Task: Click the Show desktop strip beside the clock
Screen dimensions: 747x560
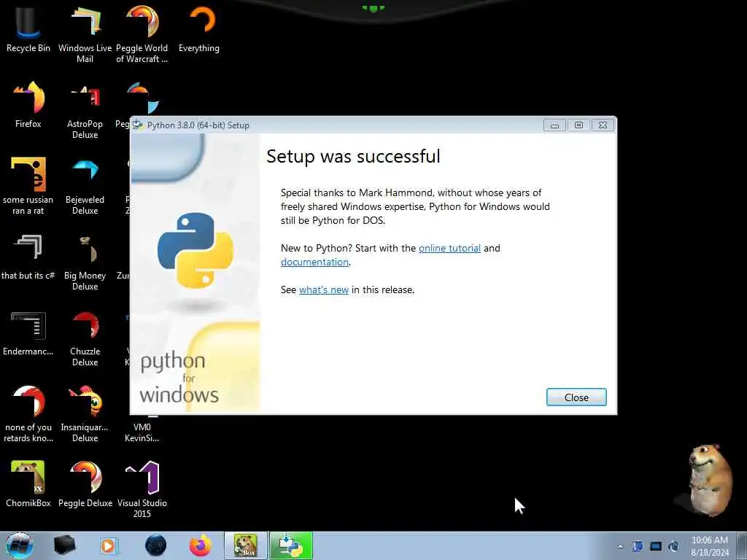Action: (x=742, y=545)
